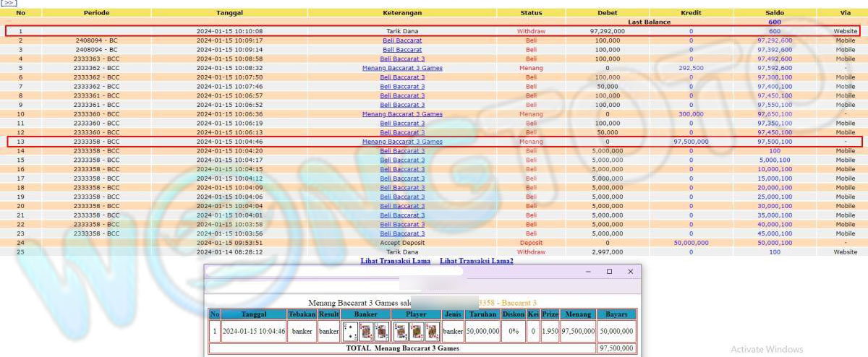Click the first Player card image
Image resolution: width=868 pixels, height=357 pixels.
[400, 332]
